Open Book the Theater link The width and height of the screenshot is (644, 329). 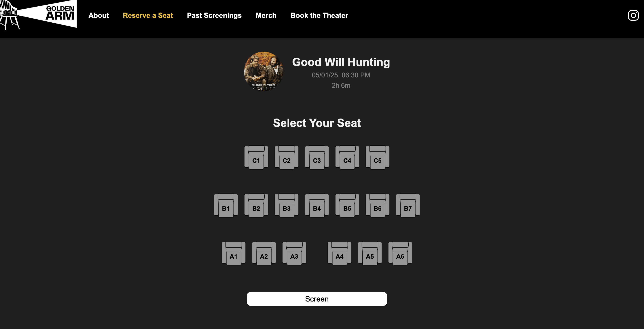pos(319,16)
